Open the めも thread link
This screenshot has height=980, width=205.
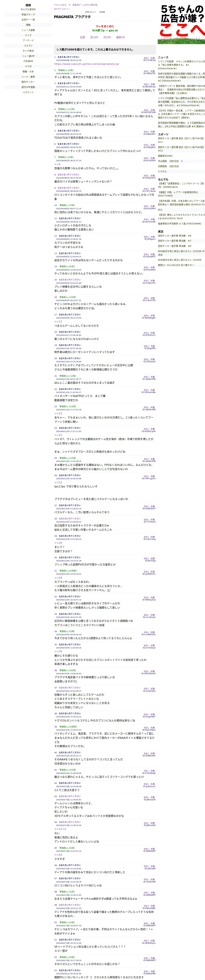160,210
